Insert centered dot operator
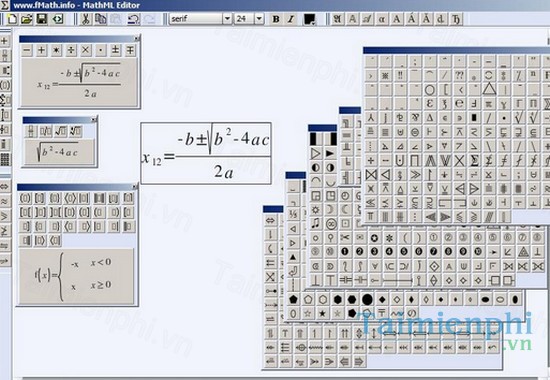The height and width of the screenshot is (380, 550). 101,51
